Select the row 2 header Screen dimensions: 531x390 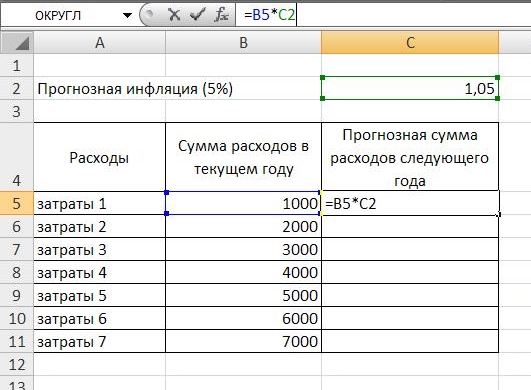click(17, 88)
